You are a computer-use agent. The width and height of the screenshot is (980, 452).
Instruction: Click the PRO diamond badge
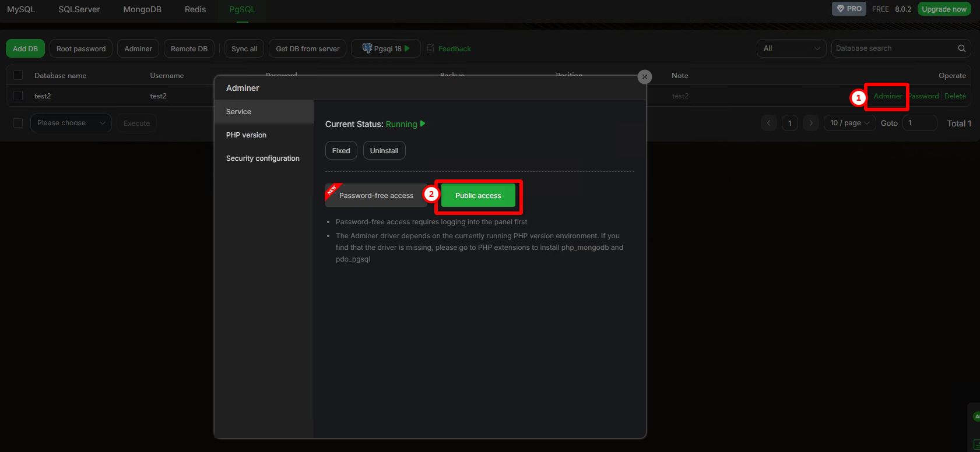coord(848,9)
